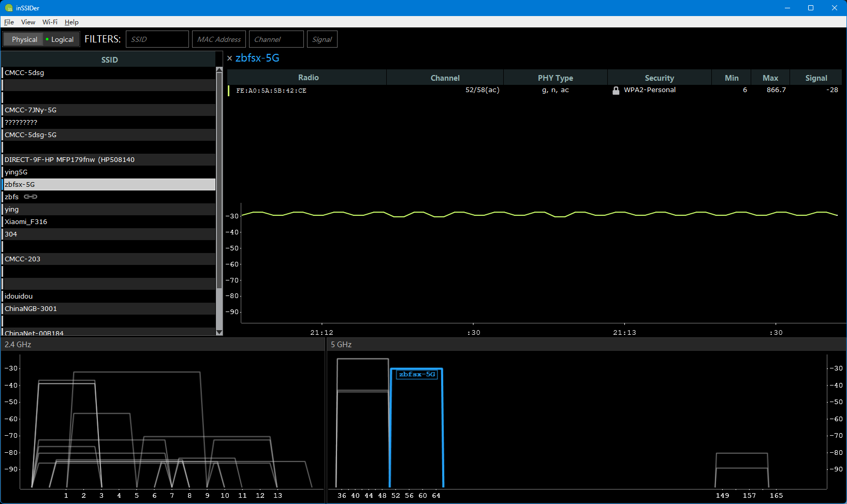Image resolution: width=847 pixels, height=504 pixels.
Task: Open the View menu
Action: click(28, 22)
